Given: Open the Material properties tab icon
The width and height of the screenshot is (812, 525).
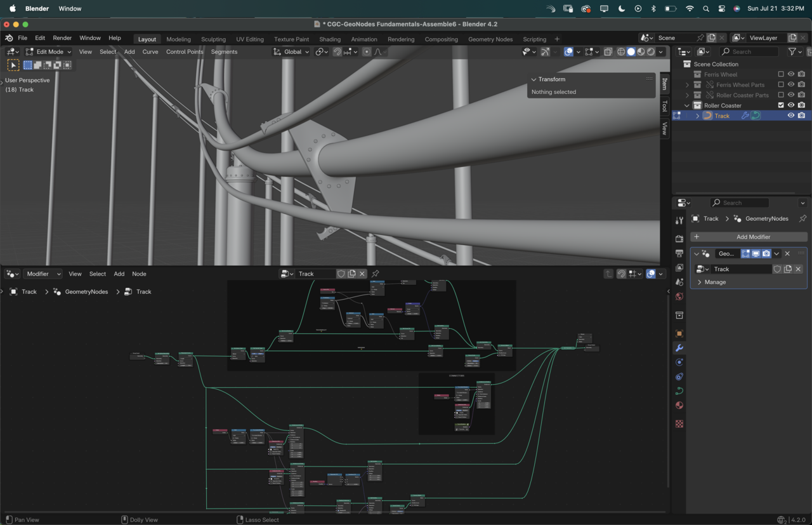Looking at the screenshot, I should (x=679, y=406).
